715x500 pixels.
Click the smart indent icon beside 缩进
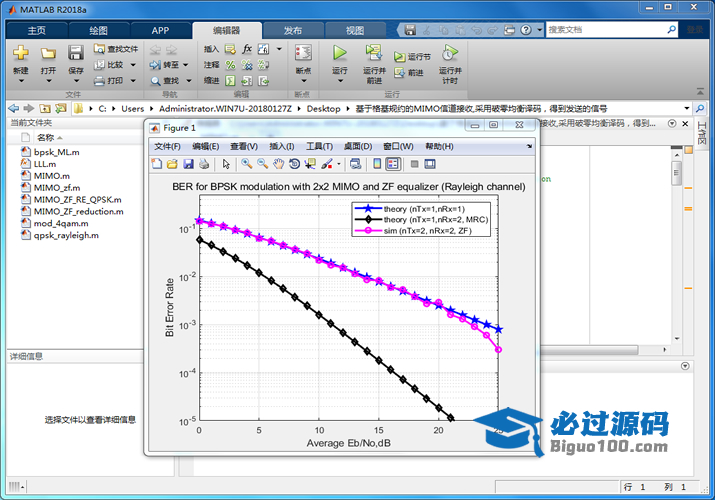coord(230,81)
